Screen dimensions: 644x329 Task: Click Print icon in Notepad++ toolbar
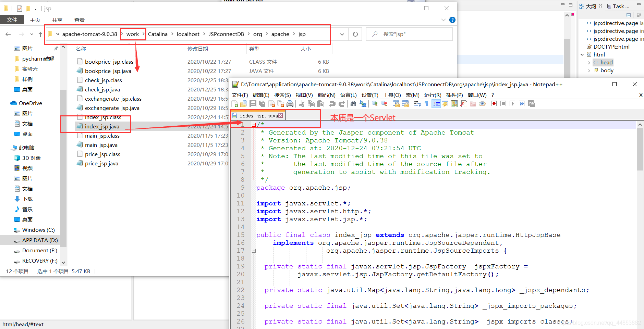[x=290, y=104]
